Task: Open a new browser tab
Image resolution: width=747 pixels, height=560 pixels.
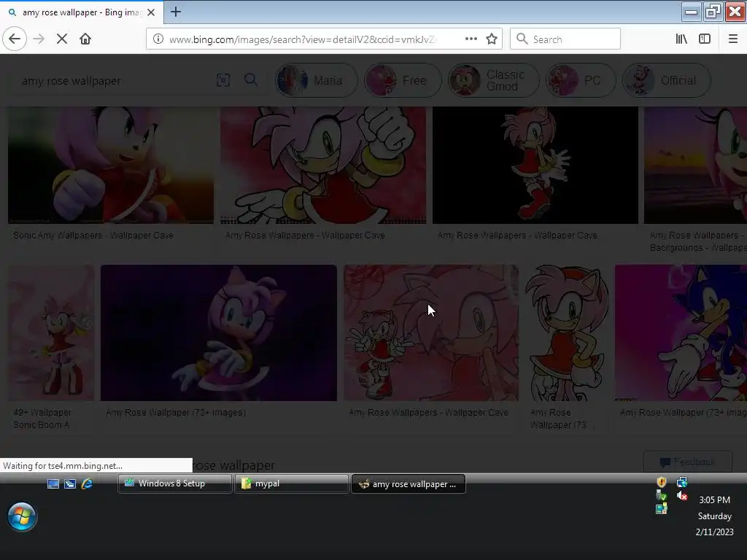Action: coord(175,12)
